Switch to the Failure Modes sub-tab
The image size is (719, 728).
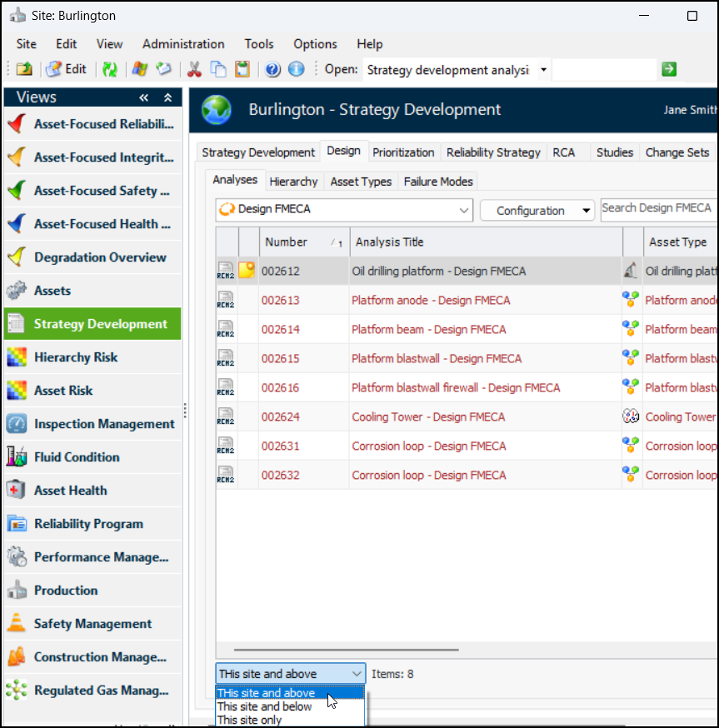point(438,182)
